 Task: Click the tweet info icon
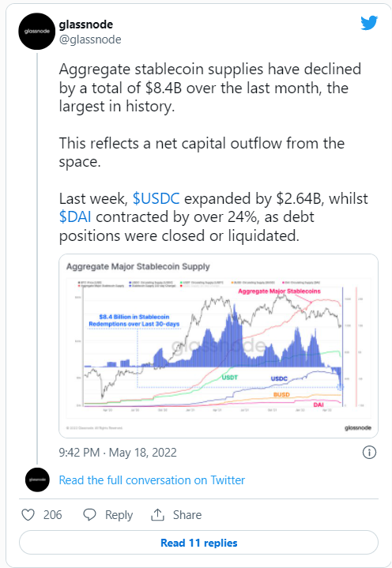tap(369, 452)
